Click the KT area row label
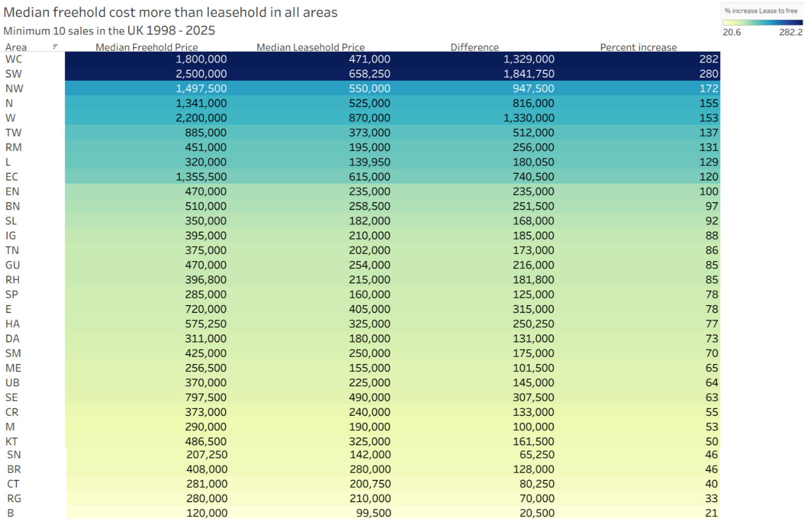Image resolution: width=812 pixels, height=527 pixels. [x=11, y=442]
